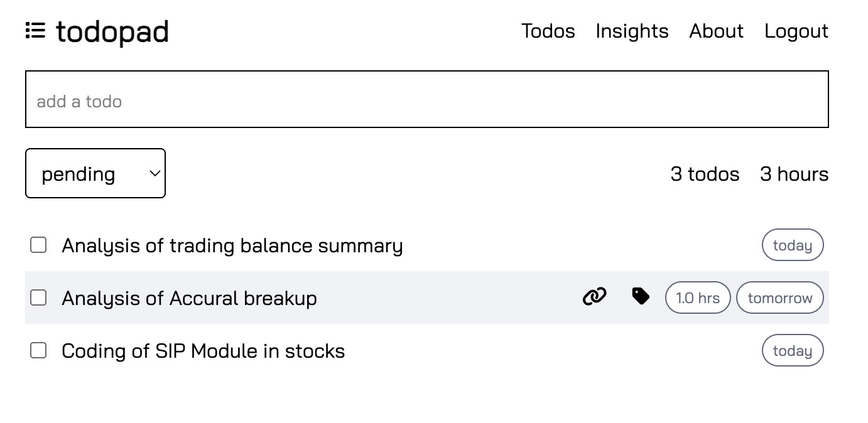Open link icon on Accural breakup todo

pyautogui.click(x=595, y=296)
